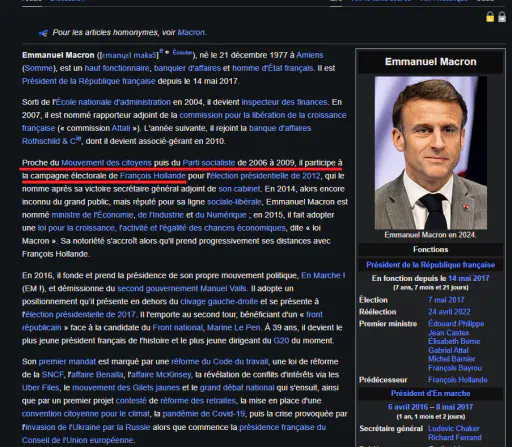Follow the 'Uber Files' link
Image resolution: width=512 pixels, height=447 pixels.
40,388
